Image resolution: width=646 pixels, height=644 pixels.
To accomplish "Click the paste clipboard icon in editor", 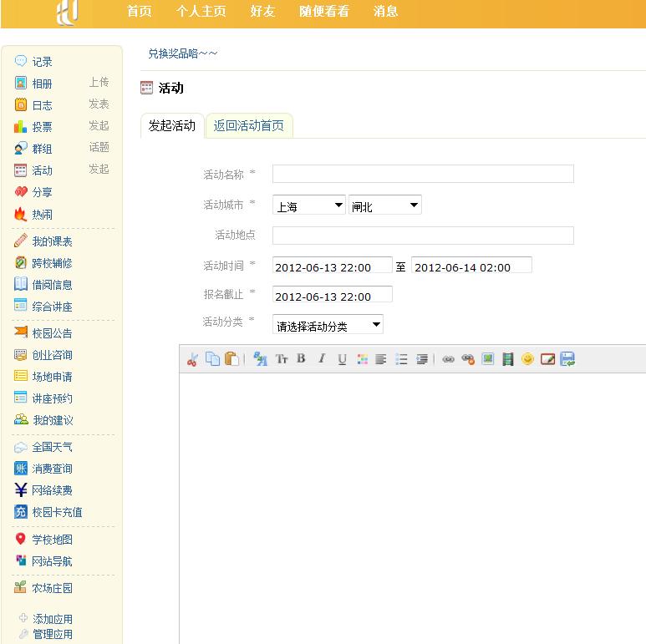I will click(x=231, y=359).
